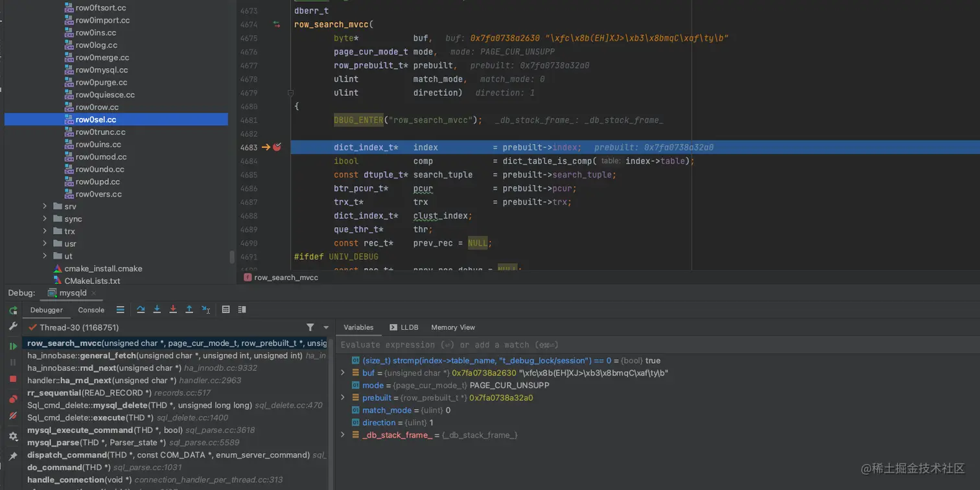Run to Cursor icon

(205, 310)
